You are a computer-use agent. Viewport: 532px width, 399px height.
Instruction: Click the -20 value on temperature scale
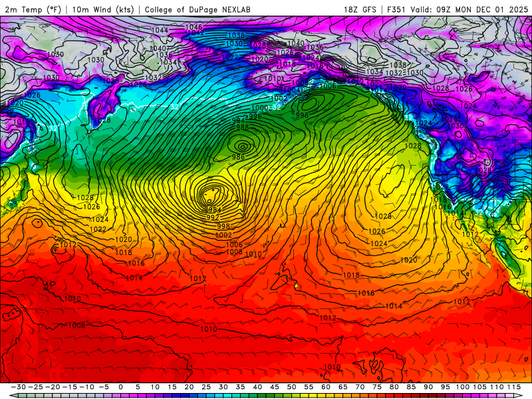click(x=53, y=387)
